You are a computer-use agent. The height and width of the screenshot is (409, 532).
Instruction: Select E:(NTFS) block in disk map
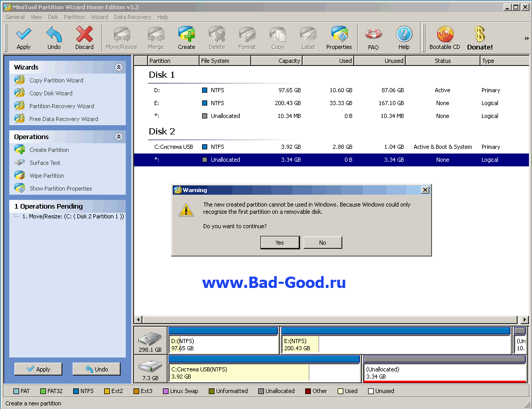[x=396, y=341]
